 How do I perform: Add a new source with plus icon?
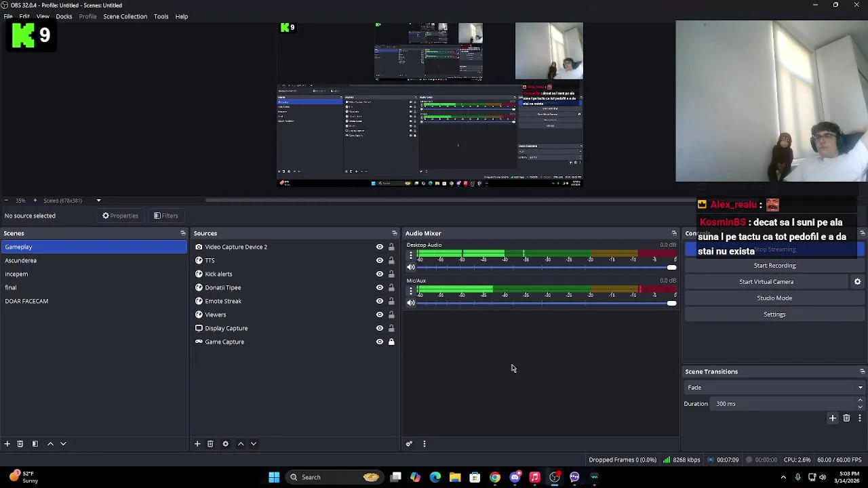coord(197,444)
